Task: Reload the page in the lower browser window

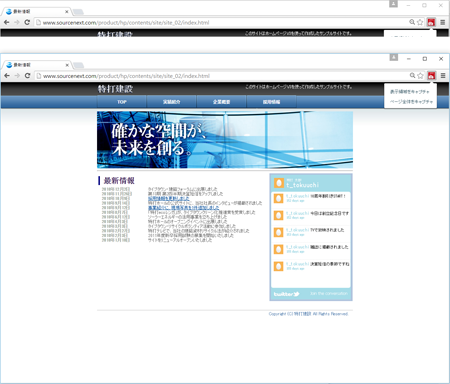Action: click(x=28, y=76)
